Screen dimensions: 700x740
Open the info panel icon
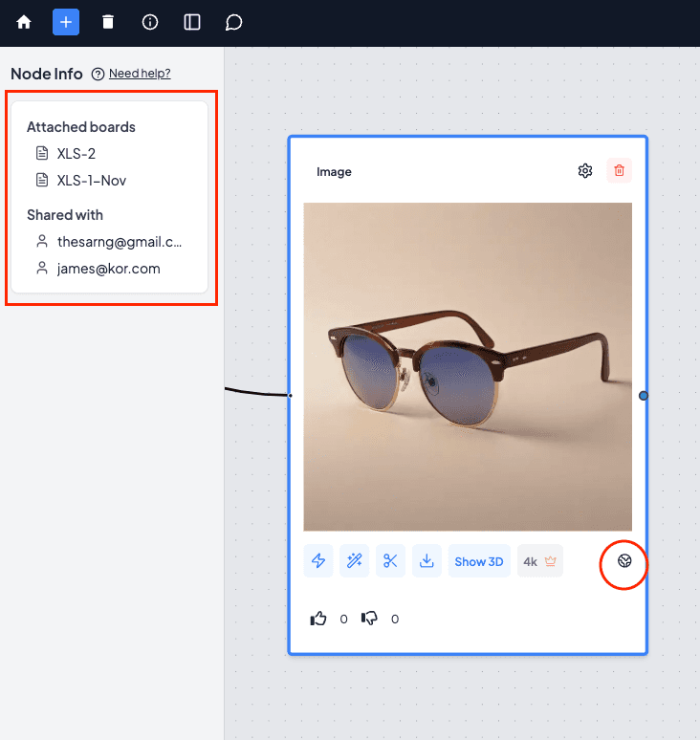[150, 22]
